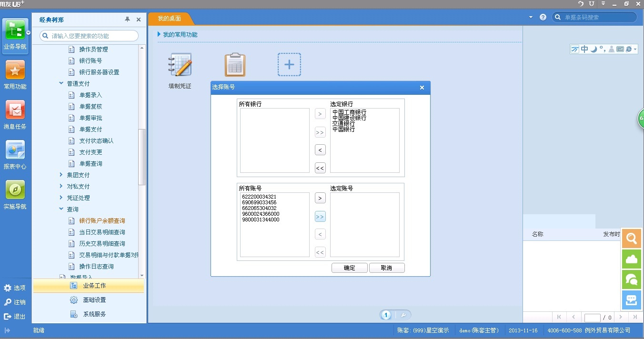Expand the 凭证处理 tree node

pyautogui.click(x=61, y=198)
